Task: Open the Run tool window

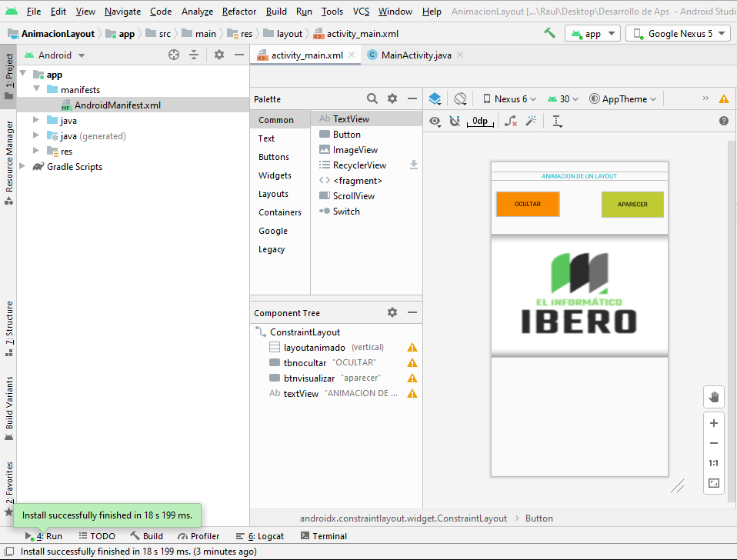Action: pos(43,536)
